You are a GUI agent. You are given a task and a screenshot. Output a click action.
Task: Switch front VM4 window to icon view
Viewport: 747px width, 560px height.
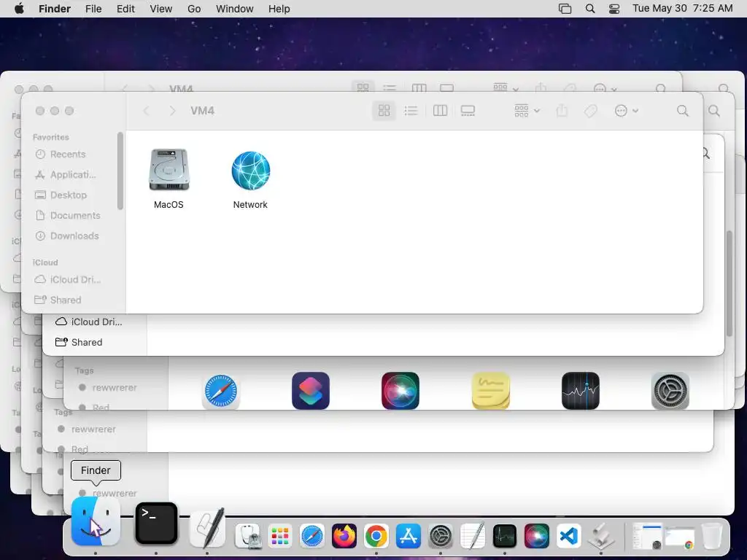coord(384,111)
